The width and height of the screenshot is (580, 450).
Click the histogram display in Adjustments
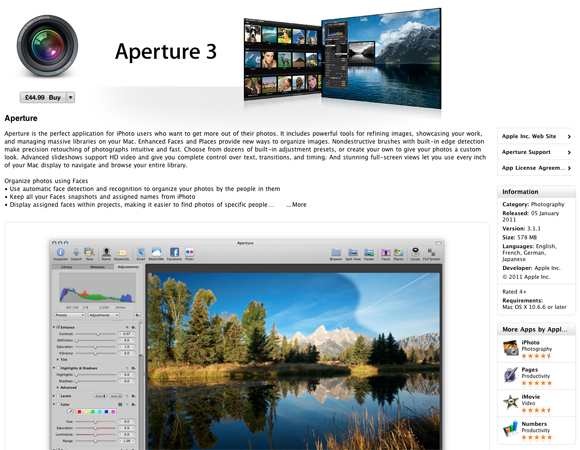click(97, 288)
